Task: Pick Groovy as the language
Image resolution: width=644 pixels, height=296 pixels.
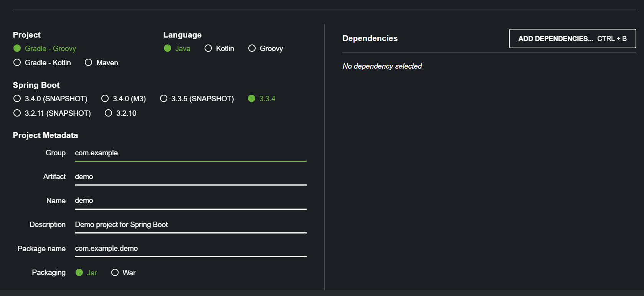Action: pyautogui.click(x=266, y=48)
